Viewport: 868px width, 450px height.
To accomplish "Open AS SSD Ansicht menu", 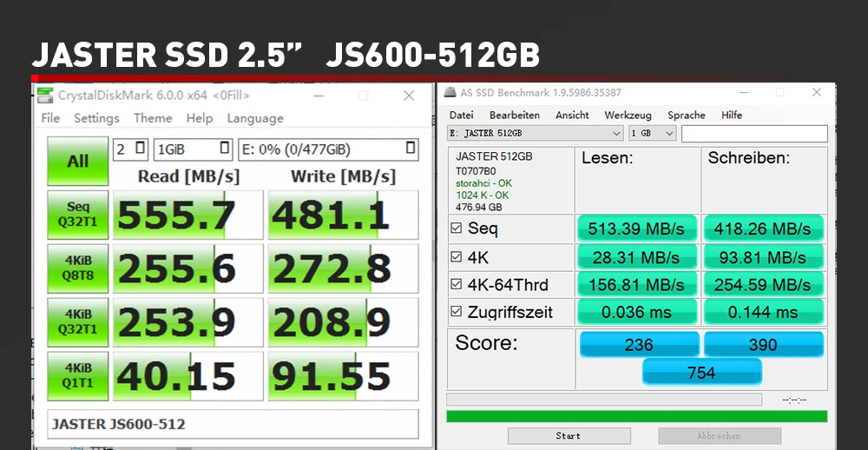I will pyautogui.click(x=572, y=116).
